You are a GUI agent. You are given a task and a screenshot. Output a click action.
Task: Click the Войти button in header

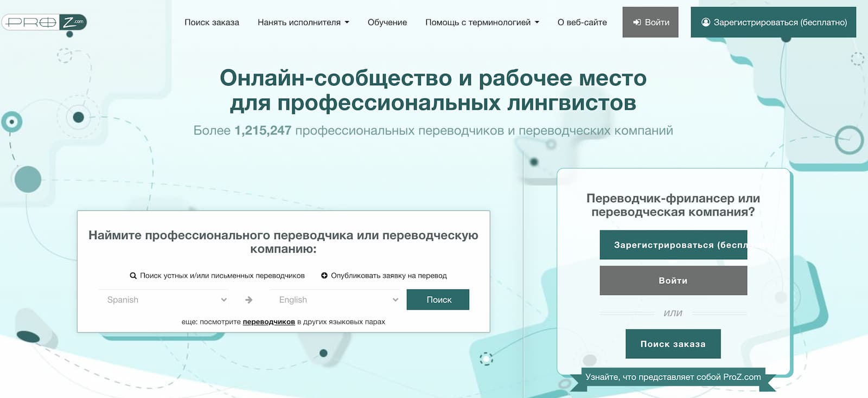pyautogui.click(x=650, y=22)
